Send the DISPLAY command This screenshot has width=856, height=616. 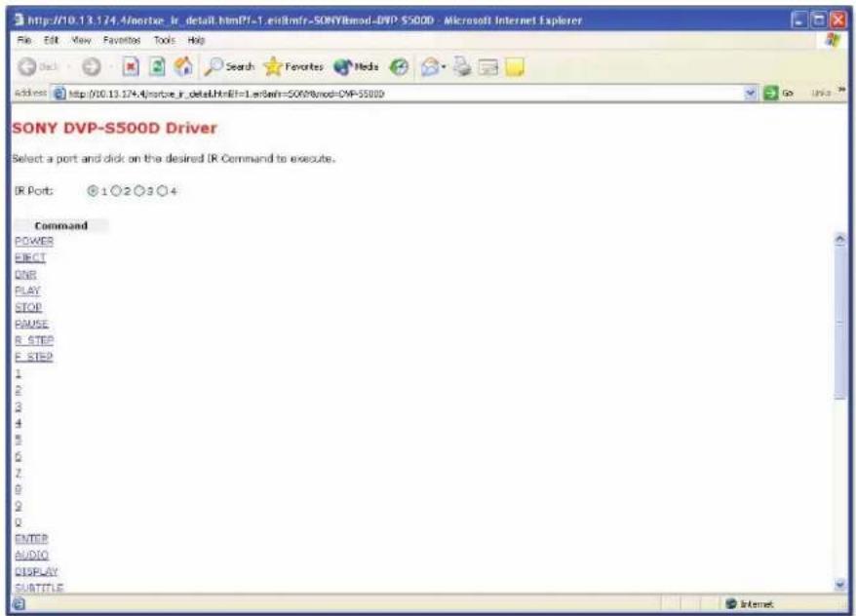pos(36,571)
